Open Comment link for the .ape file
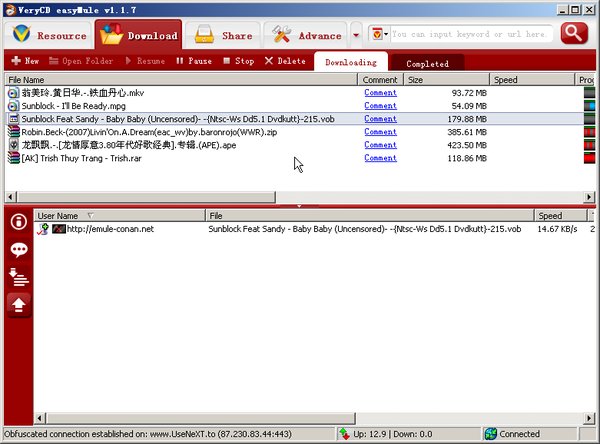The width and height of the screenshot is (600, 444). click(x=380, y=145)
